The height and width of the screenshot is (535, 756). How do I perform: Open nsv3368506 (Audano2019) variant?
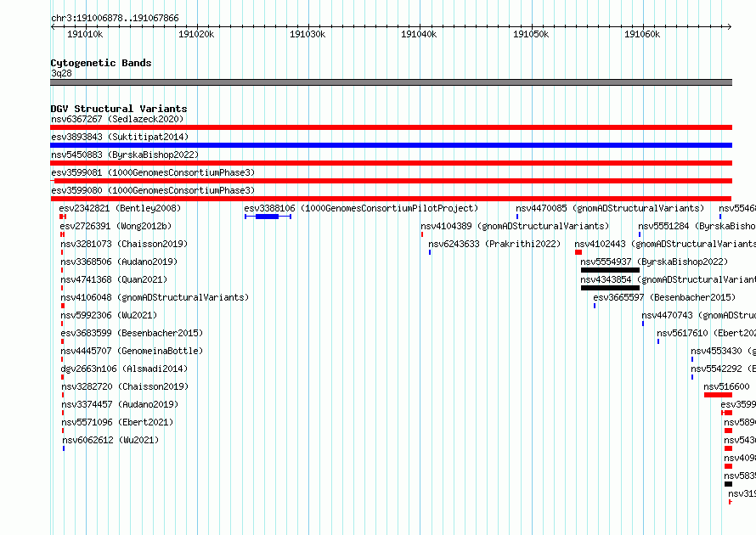(x=119, y=262)
